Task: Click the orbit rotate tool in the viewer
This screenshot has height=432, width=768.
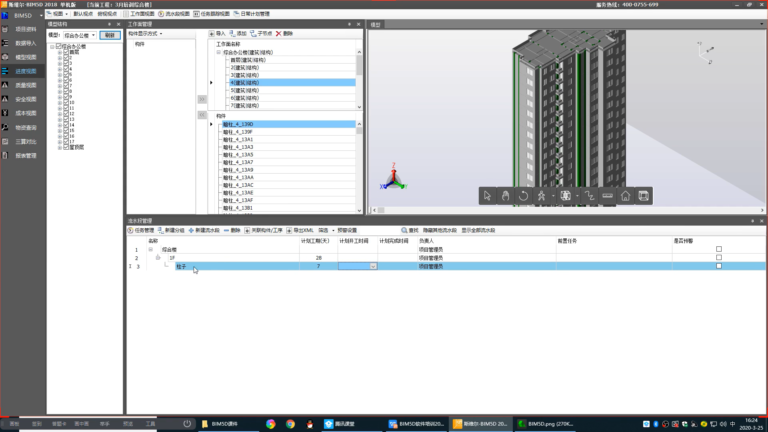Action: click(x=523, y=196)
